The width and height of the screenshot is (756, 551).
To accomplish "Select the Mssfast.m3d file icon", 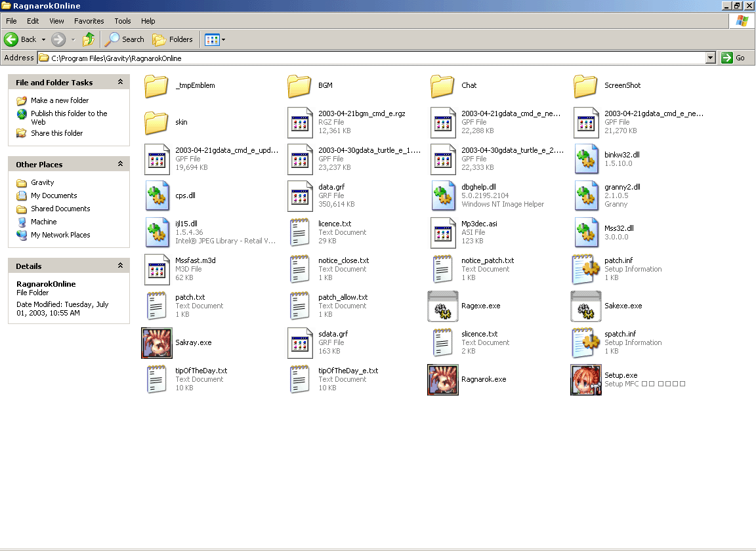I will click(x=157, y=270).
